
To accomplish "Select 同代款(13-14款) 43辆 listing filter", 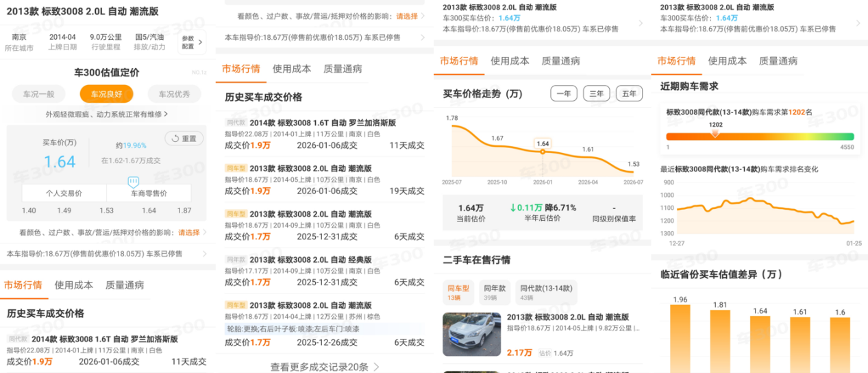I will pyautogui.click(x=546, y=293).
